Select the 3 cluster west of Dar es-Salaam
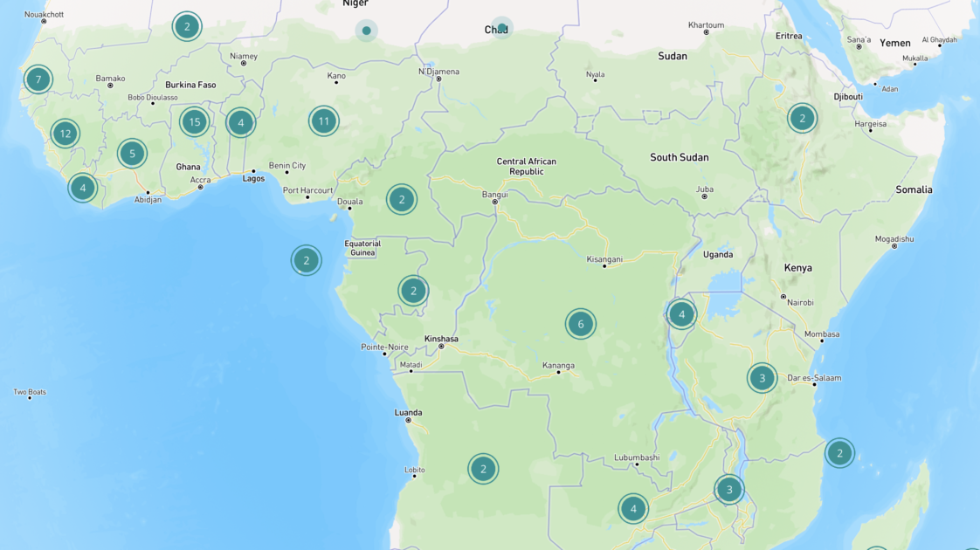 tap(762, 378)
